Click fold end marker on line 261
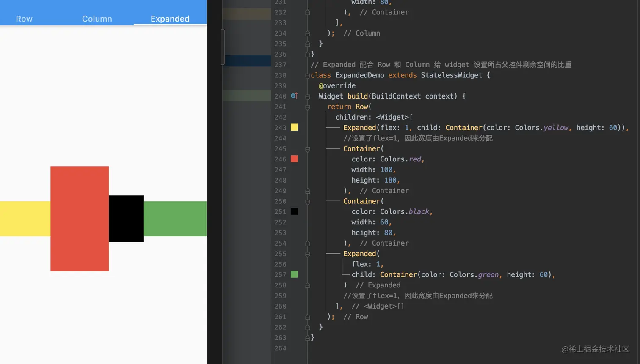This screenshot has width=640, height=364. [x=308, y=317]
